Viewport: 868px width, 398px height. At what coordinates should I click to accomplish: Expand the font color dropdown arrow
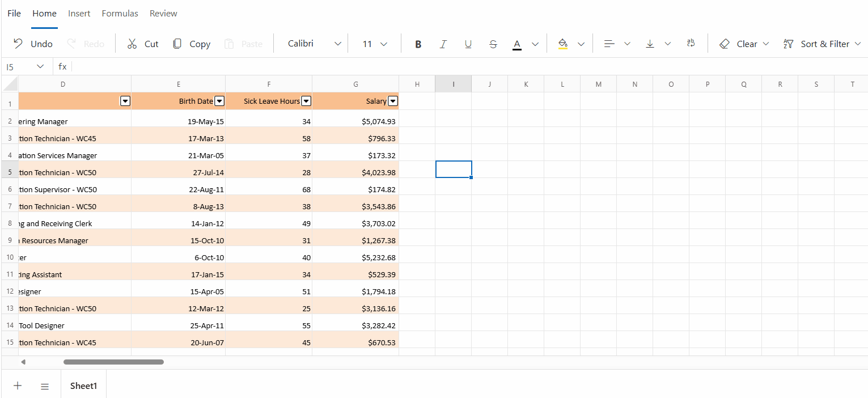[535, 44]
